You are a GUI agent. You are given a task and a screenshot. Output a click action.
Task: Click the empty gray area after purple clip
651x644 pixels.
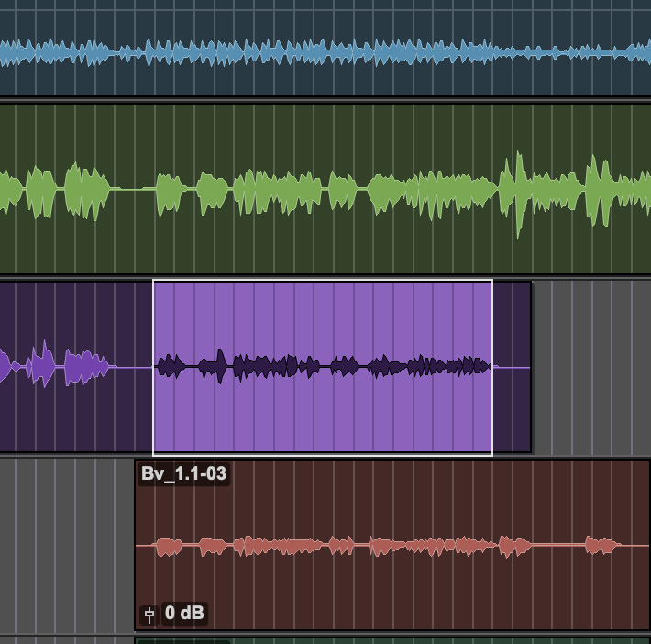pos(591,367)
